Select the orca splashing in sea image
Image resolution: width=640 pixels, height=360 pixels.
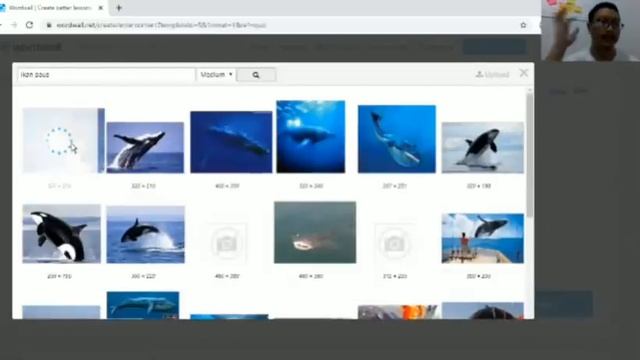click(145, 234)
